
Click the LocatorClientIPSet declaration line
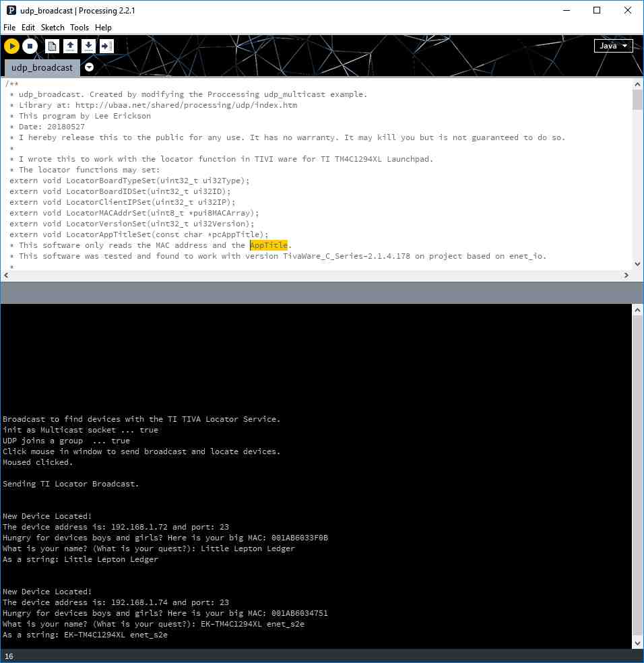pyautogui.click(x=122, y=202)
